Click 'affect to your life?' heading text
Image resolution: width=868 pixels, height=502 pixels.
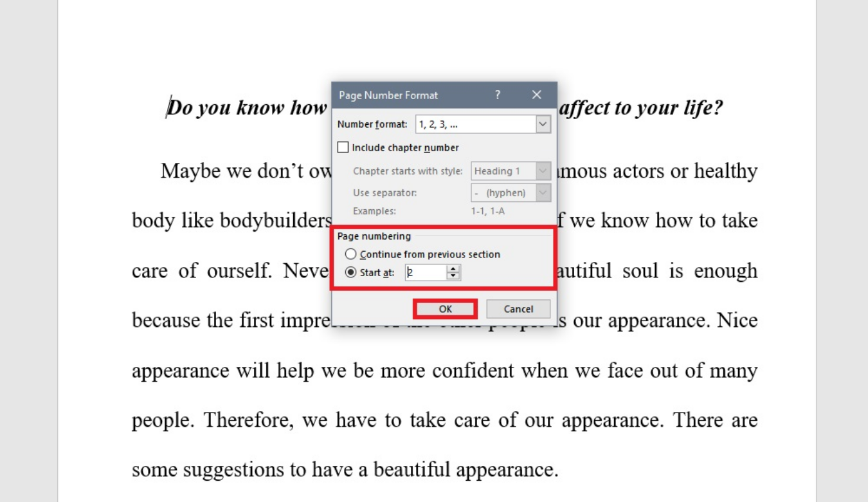click(640, 107)
